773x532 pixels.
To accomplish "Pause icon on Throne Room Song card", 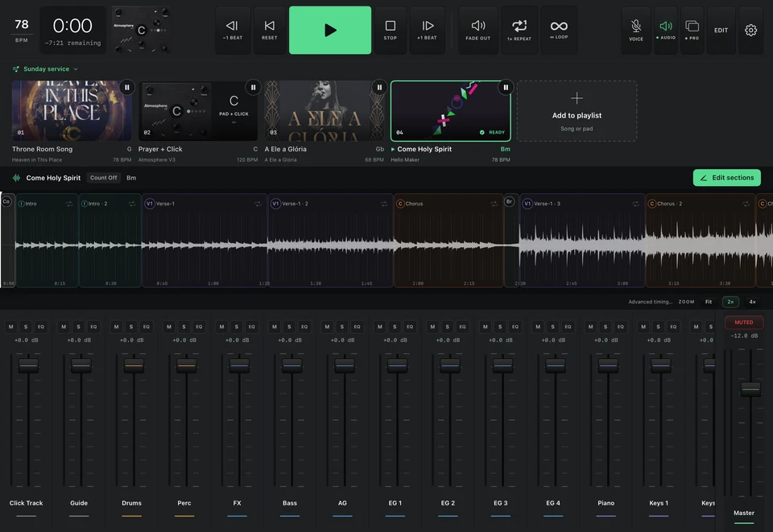I will coord(126,87).
